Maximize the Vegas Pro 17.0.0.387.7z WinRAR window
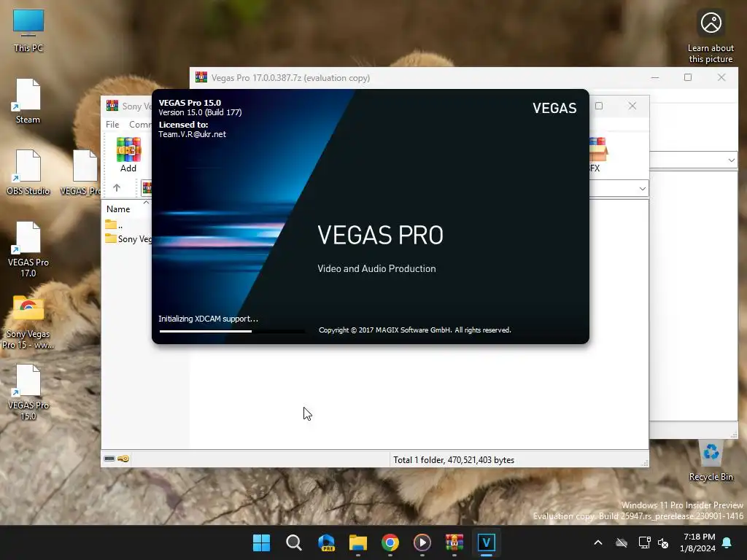747x560 pixels. [687, 77]
